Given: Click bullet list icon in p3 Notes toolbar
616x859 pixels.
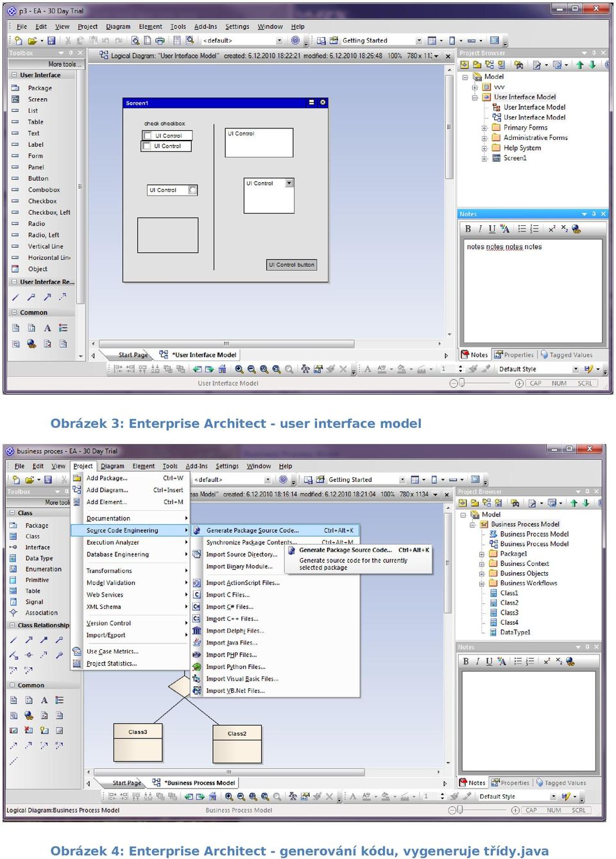Looking at the screenshot, I should (522, 229).
